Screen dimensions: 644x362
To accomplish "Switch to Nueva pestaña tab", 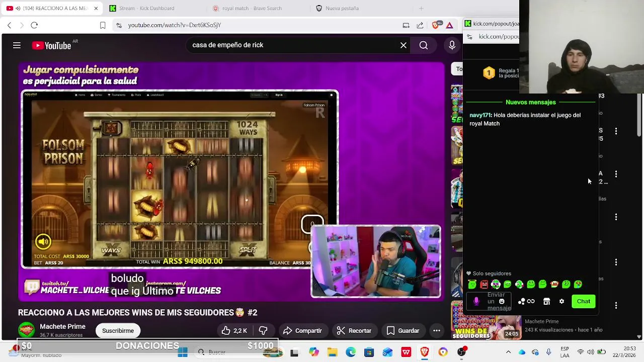I will pos(342,9).
